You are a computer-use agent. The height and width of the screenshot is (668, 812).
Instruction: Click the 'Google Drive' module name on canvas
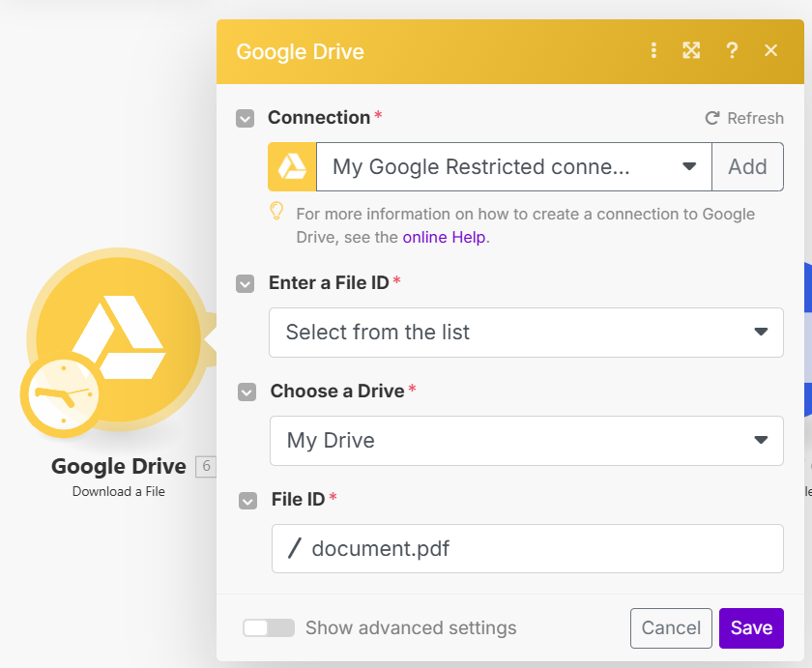(119, 467)
